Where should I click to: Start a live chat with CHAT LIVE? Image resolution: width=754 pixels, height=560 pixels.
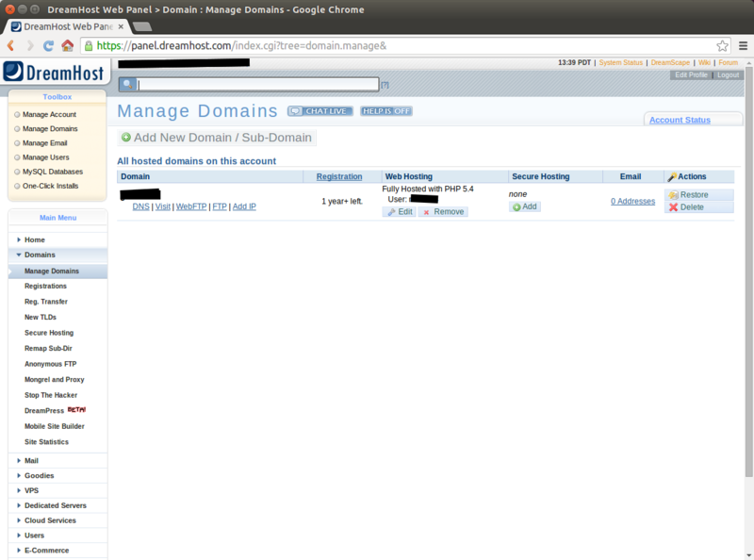point(320,111)
